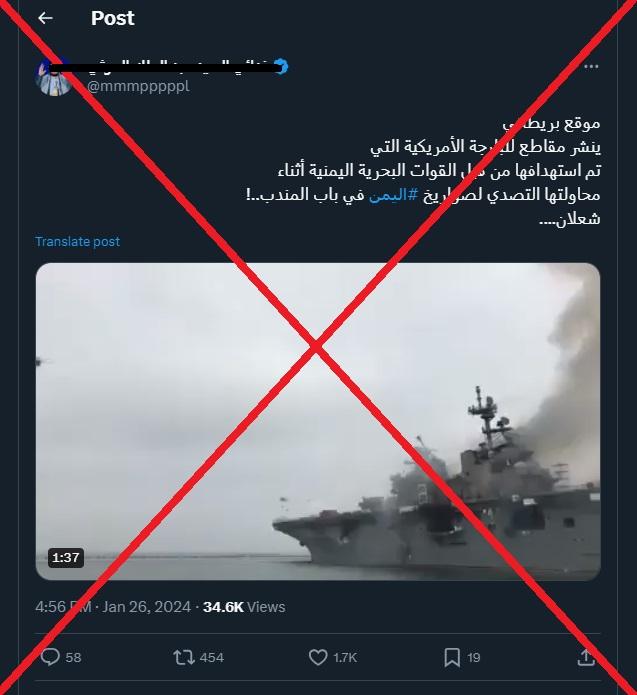Open the Jan 26, 2024 timestamp

146,607
